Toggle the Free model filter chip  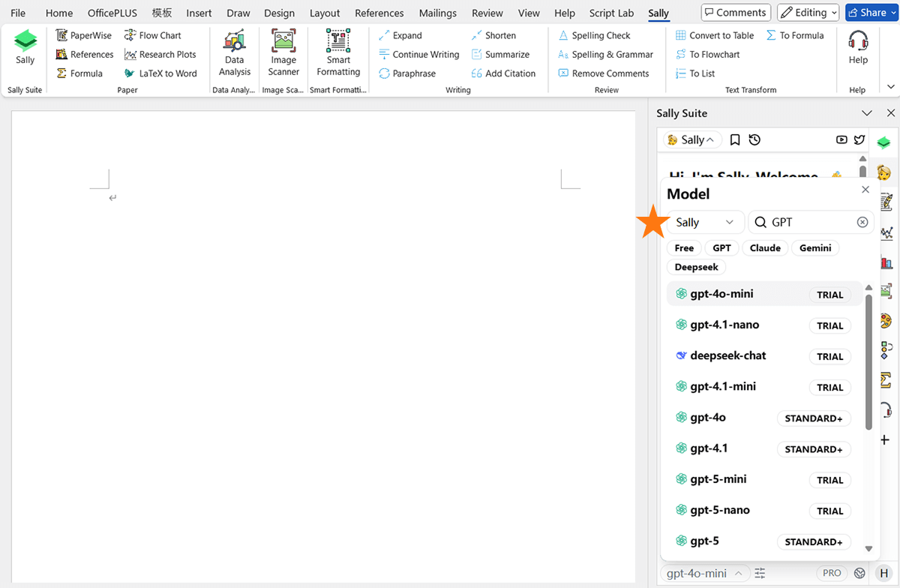pos(684,248)
